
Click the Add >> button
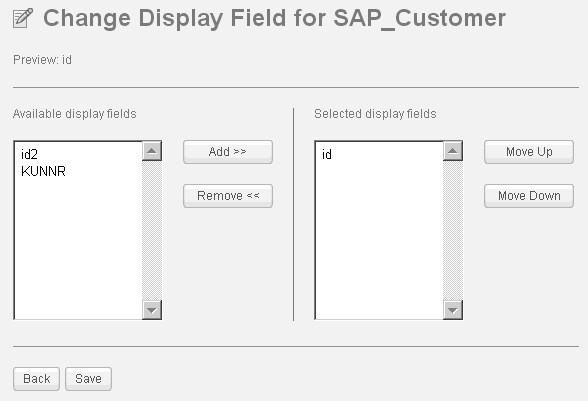[228, 152]
